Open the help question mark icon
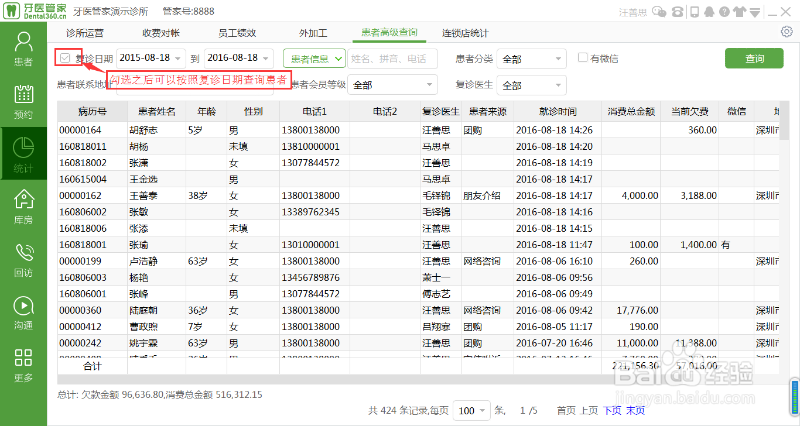800x426 pixels. tap(724, 12)
